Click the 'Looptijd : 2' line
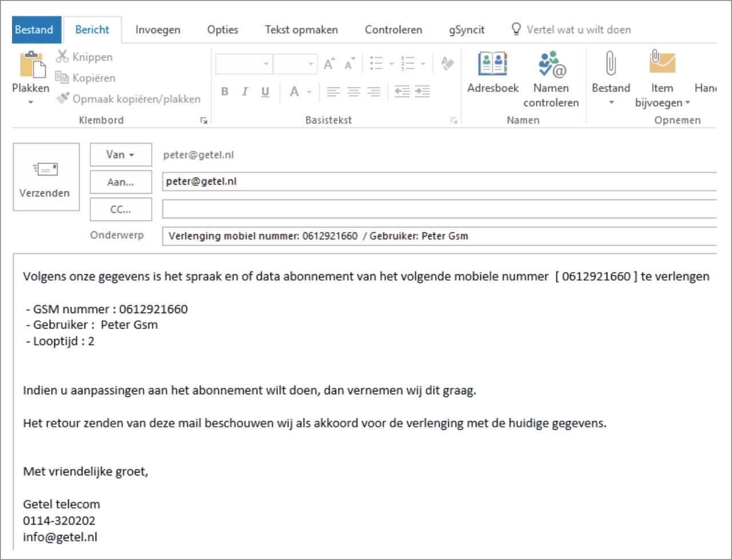Screen dimensions: 732x560 [x=60, y=341]
